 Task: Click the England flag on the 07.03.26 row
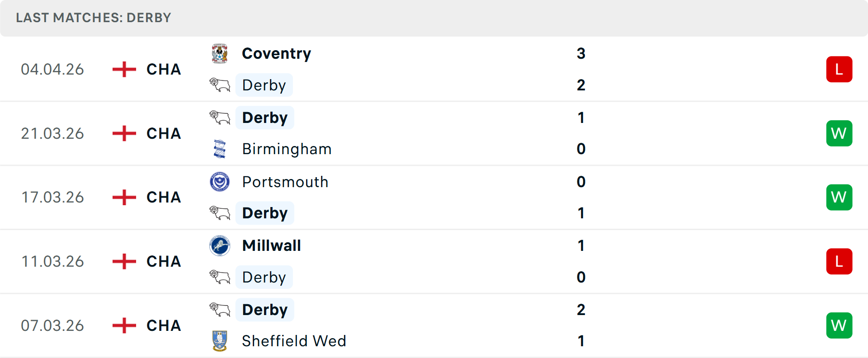click(123, 325)
